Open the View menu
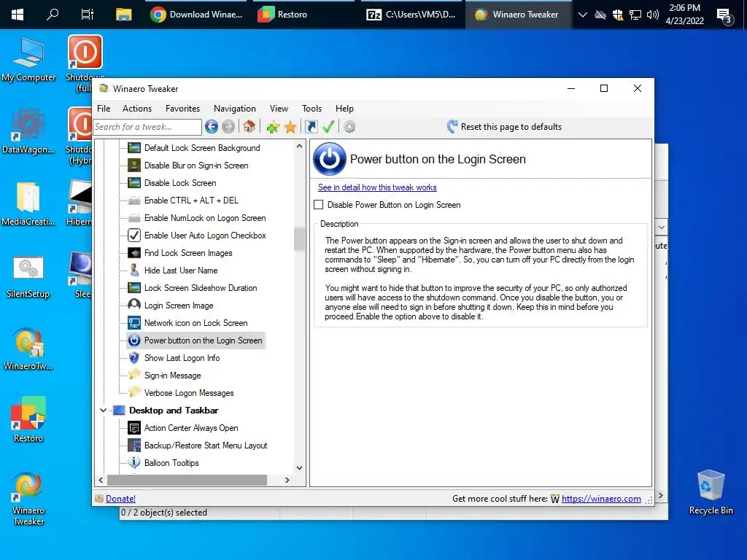747x560 pixels. tap(279, 109)
